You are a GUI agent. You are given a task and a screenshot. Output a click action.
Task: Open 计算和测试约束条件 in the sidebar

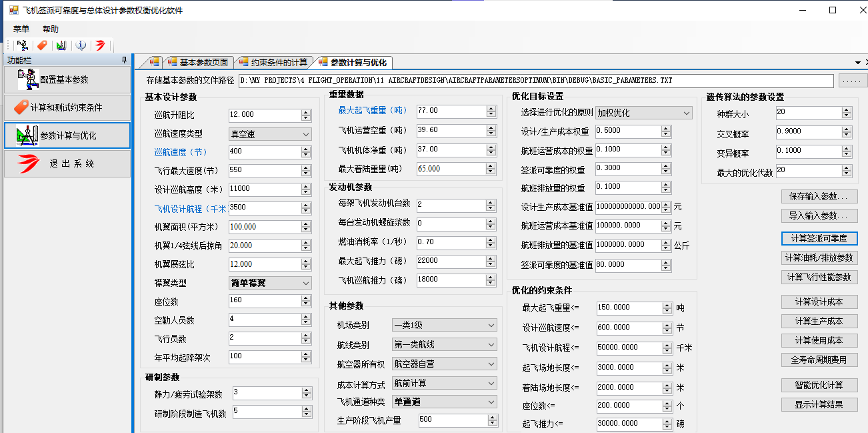67,107
